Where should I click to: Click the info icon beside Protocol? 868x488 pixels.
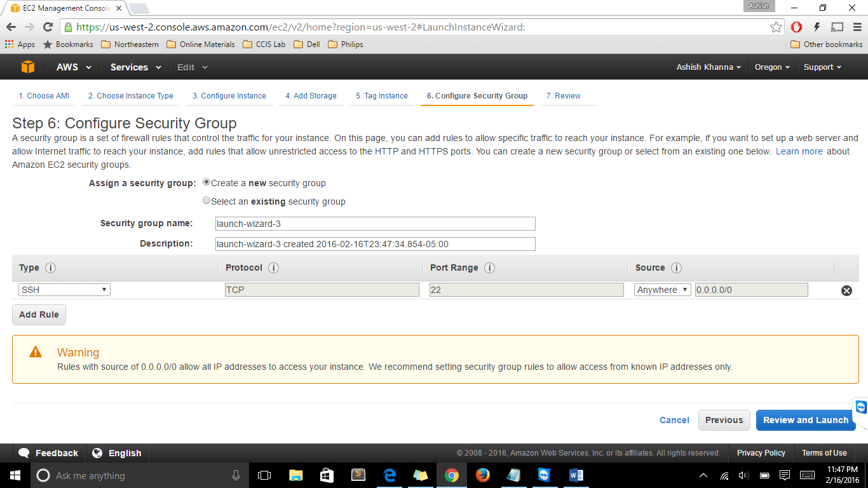pyautogui.click(x=274, y=268)
